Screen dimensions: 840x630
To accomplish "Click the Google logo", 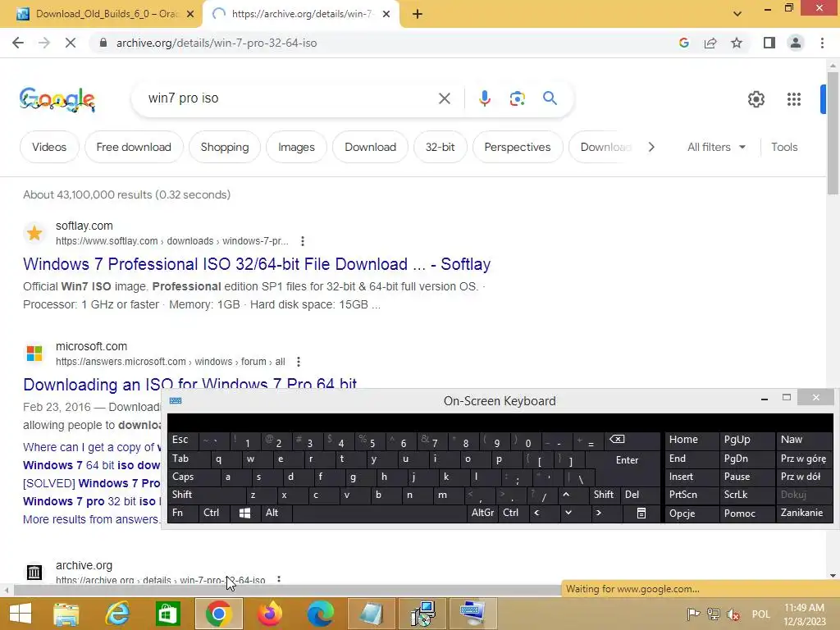I will tap(57, 99).
